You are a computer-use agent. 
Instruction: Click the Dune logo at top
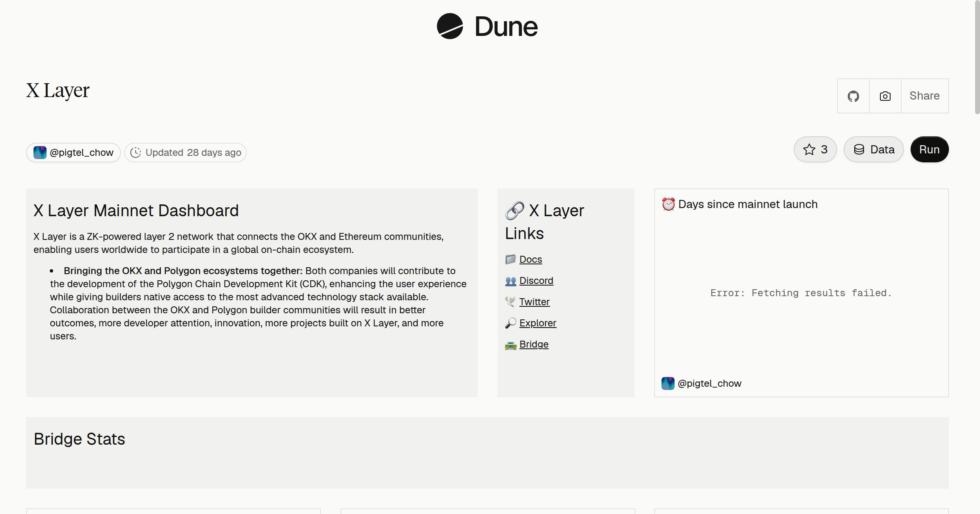point(487,27)
